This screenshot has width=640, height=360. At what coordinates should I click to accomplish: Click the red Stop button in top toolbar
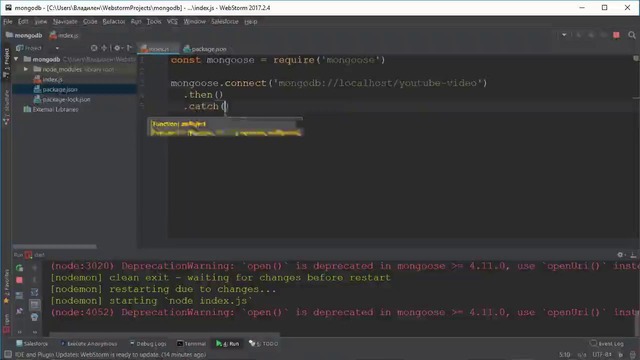click(616, 35)
